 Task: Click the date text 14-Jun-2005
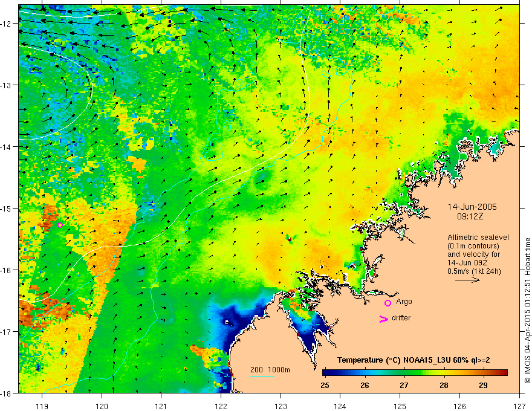(x=472, y=207)
